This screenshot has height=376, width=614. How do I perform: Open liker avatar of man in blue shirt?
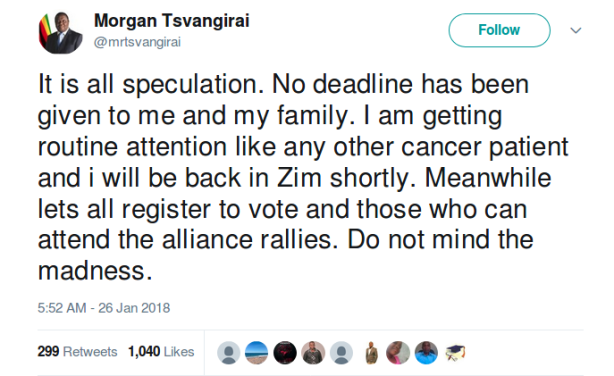pyautogui.click(x=426, y=352)
